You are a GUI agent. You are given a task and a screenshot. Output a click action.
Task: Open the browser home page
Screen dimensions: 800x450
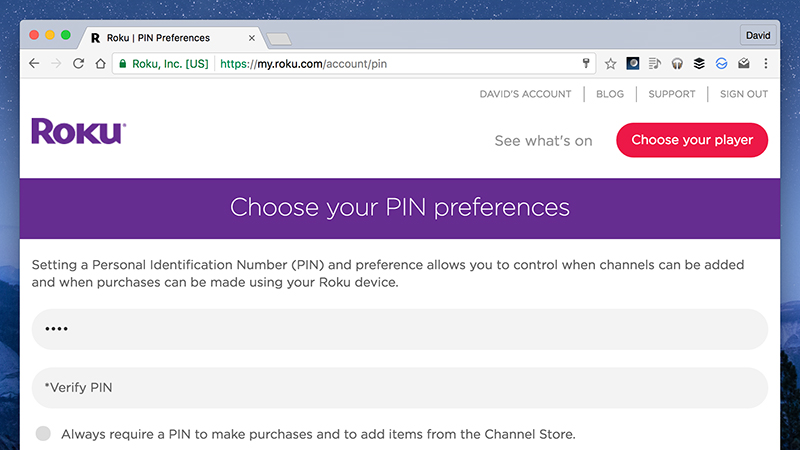101,64
